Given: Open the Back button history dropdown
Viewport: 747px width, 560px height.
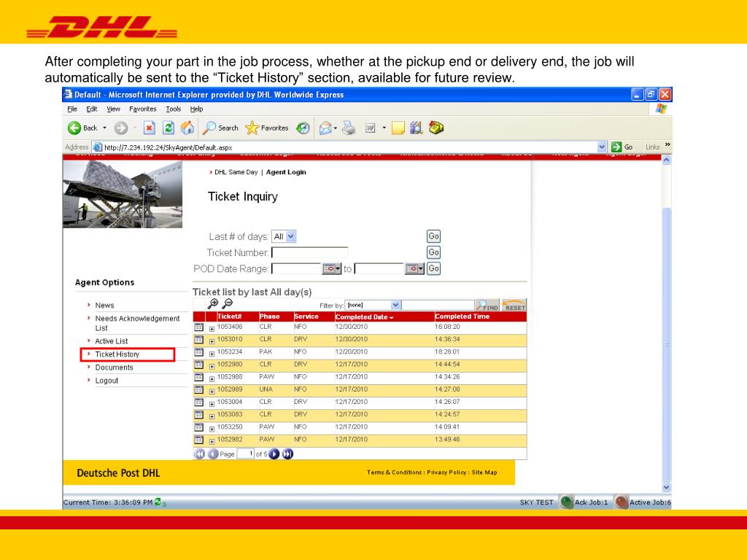Looking at the screenshot, I should point(104,128).
